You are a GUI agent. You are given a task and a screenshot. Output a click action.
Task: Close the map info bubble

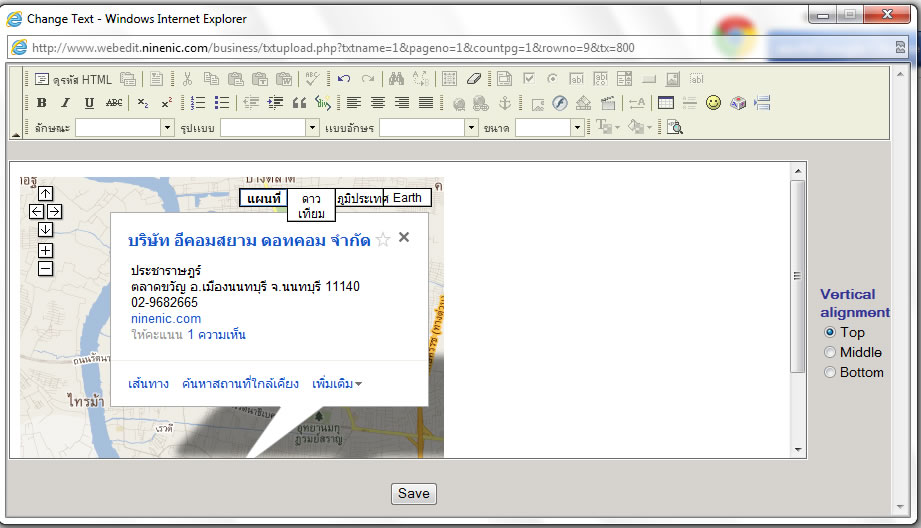pos(404,237)
